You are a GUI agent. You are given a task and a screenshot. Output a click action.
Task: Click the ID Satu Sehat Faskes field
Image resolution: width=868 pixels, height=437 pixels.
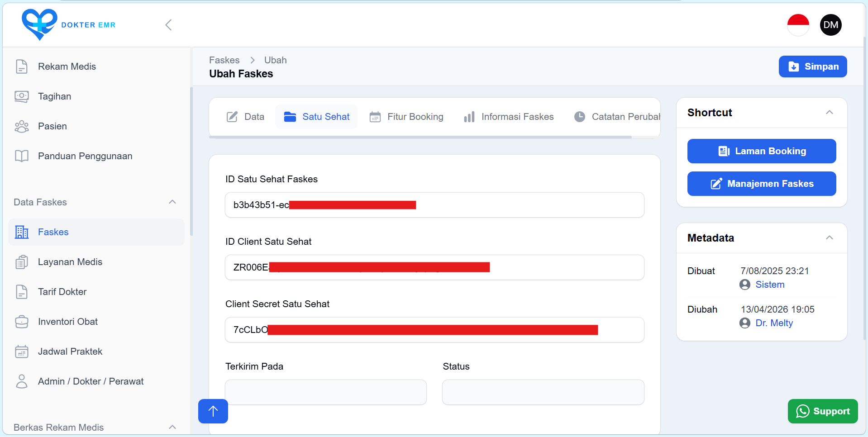click(x=434, y=205)
